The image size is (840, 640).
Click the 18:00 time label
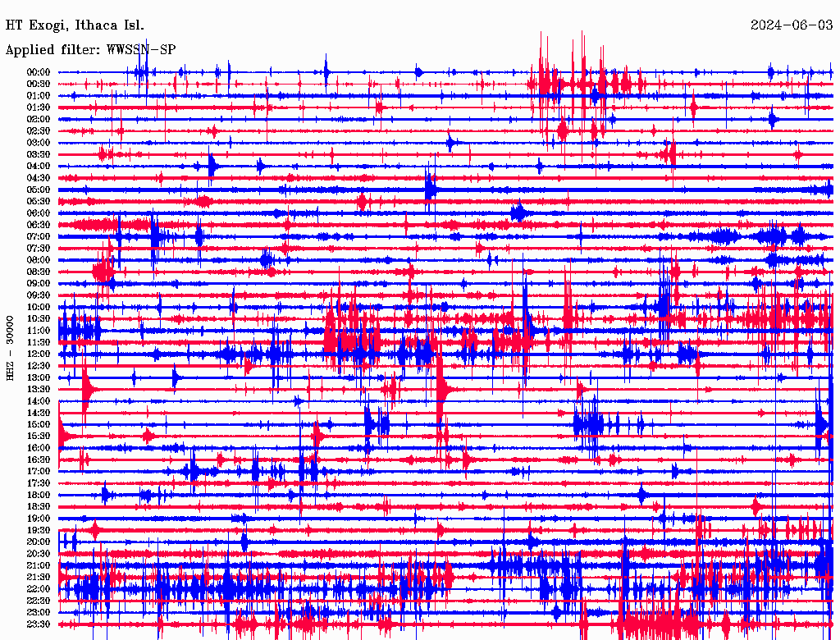click(39, 495)
